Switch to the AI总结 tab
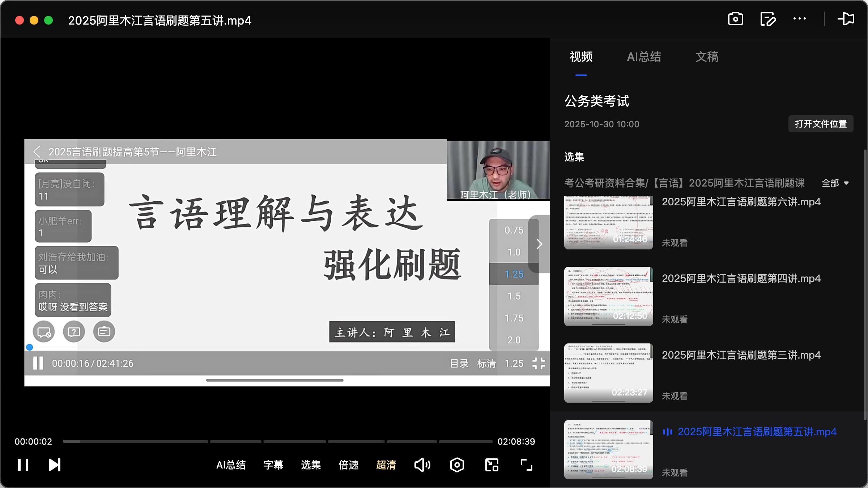Image resolution: width=868 pixels, height=488 pixels. point(644,57)
